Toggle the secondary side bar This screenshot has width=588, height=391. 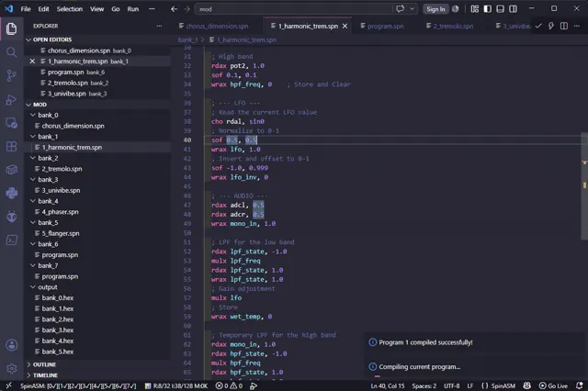513,9
